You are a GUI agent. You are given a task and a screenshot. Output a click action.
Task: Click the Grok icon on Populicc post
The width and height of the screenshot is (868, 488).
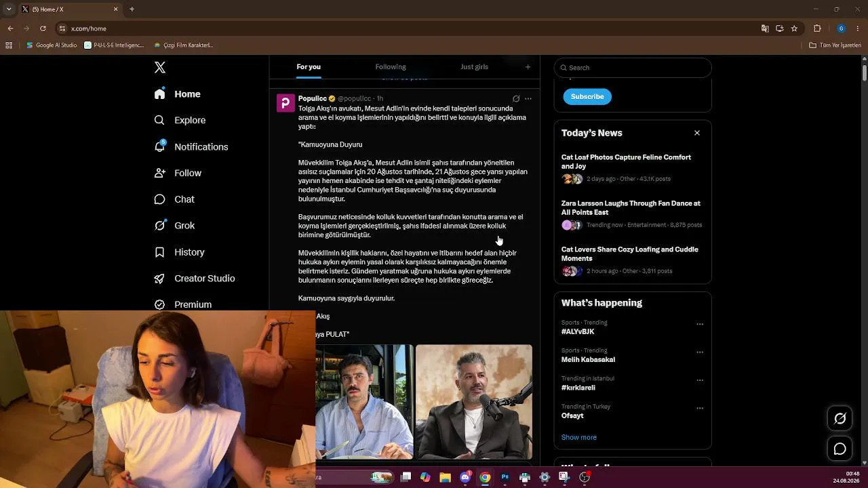click(516, 99)
